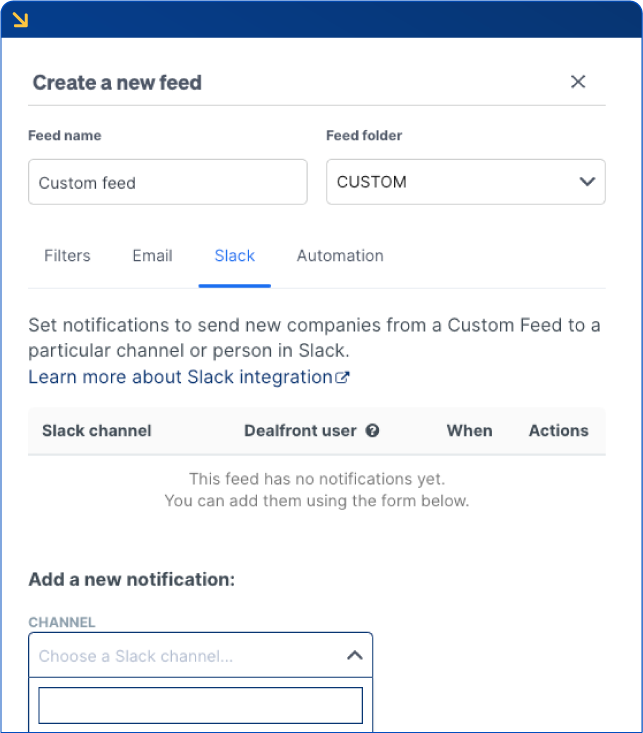This screenshot has width=643, height=733.
Task: Focus the search box in channel dropdown
Action: pyautogui.click(x=200, y=705)
